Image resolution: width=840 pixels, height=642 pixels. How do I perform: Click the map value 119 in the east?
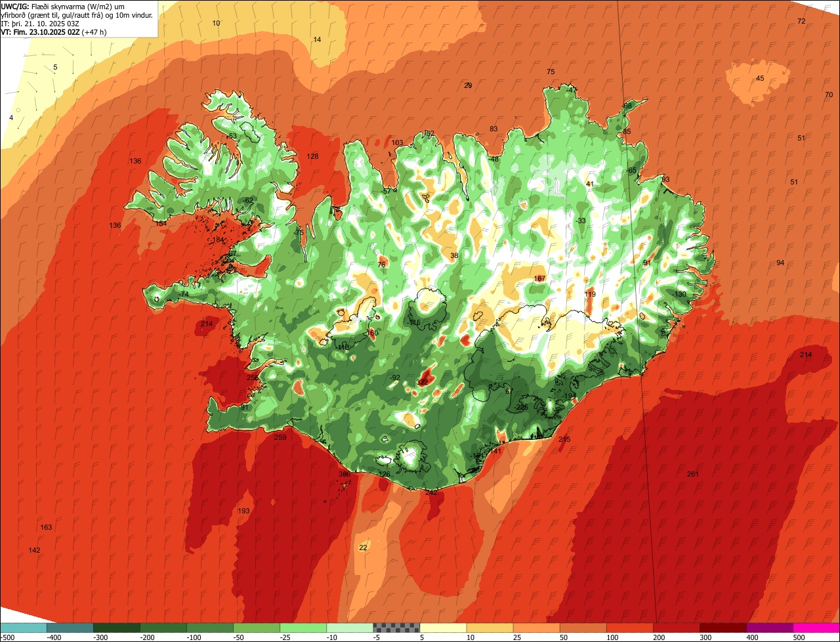point(590,294)
